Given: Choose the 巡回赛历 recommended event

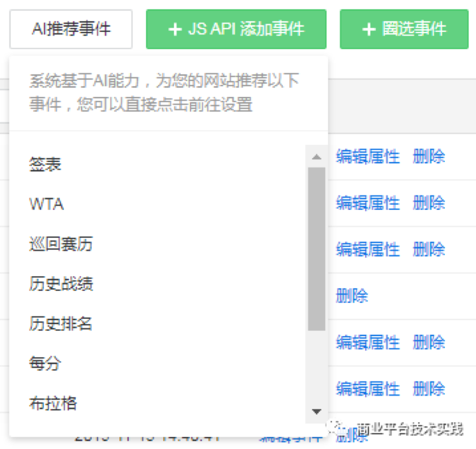Looking at the screenshot, I should (x=61, y=244).
